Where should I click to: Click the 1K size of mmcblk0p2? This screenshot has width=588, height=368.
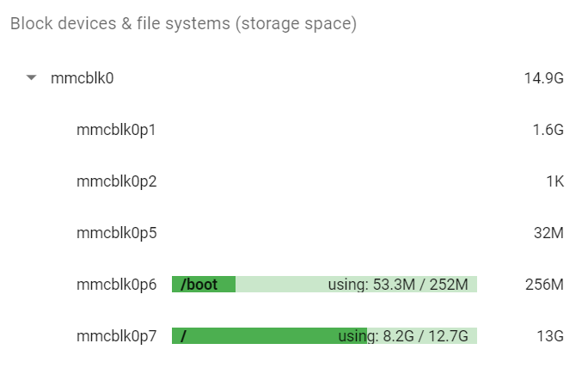[555, 181]
